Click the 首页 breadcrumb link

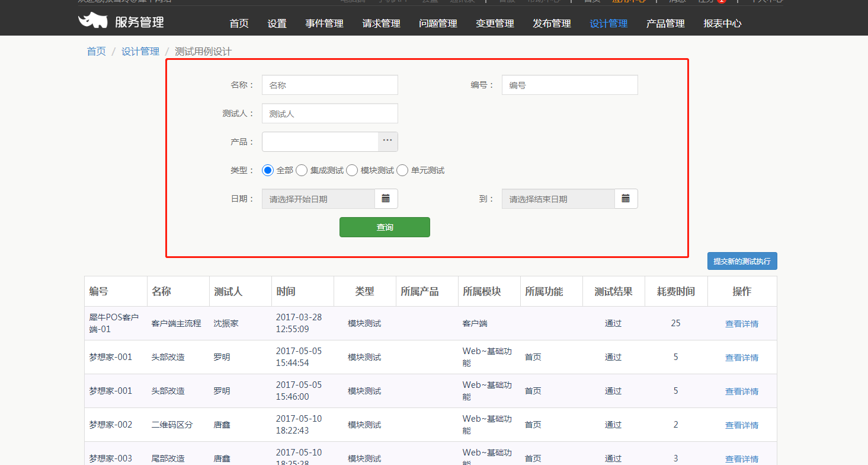96,52
